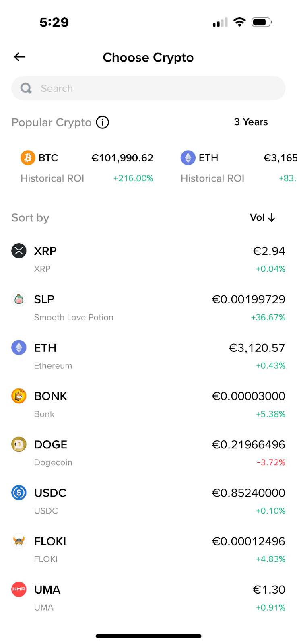Tap the BONK dog icon
This screenshot has height=644, width=297.
(19, 396)
